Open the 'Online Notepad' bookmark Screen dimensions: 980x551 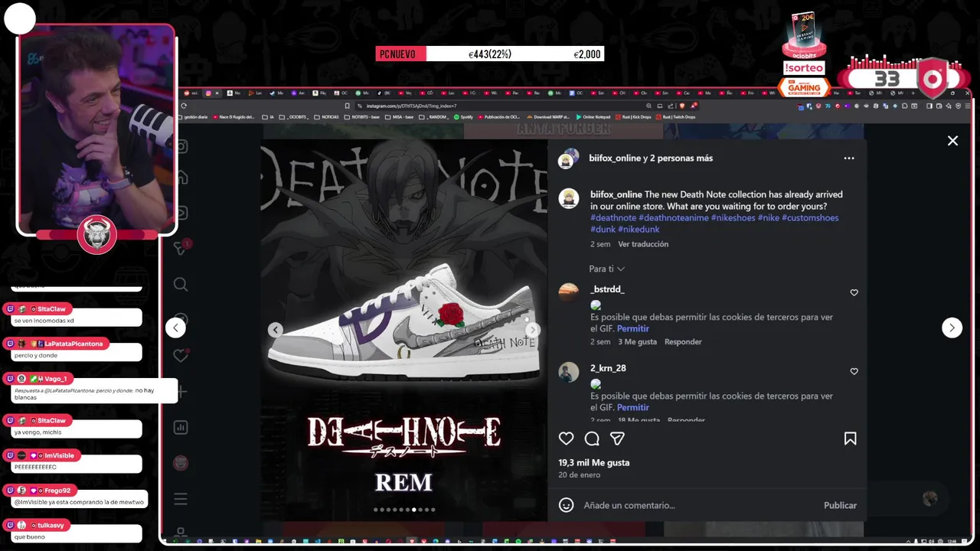pos(593,117)
